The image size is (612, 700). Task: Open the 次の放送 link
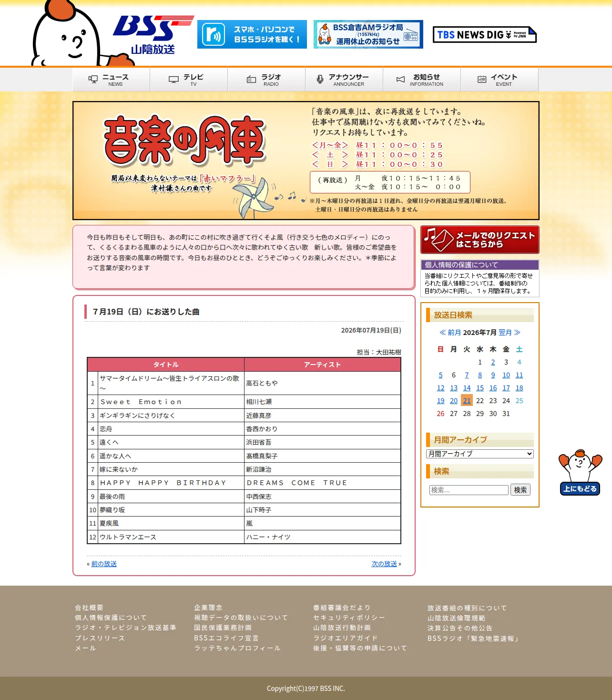(384, 564)
